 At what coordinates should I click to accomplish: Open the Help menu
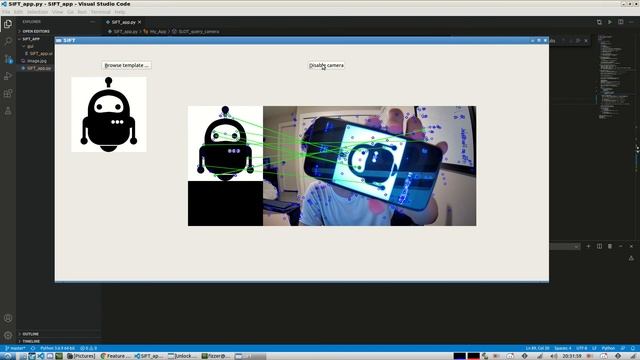[120, 12]
